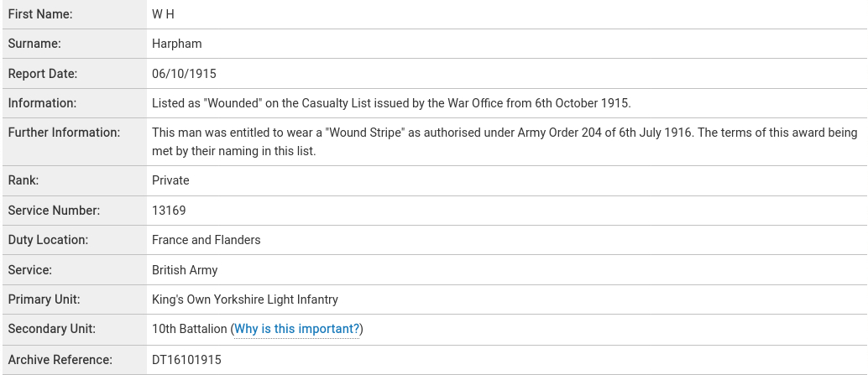Select the Service Number label
Screen dimensions: 868x375
[x=54, y=211]
